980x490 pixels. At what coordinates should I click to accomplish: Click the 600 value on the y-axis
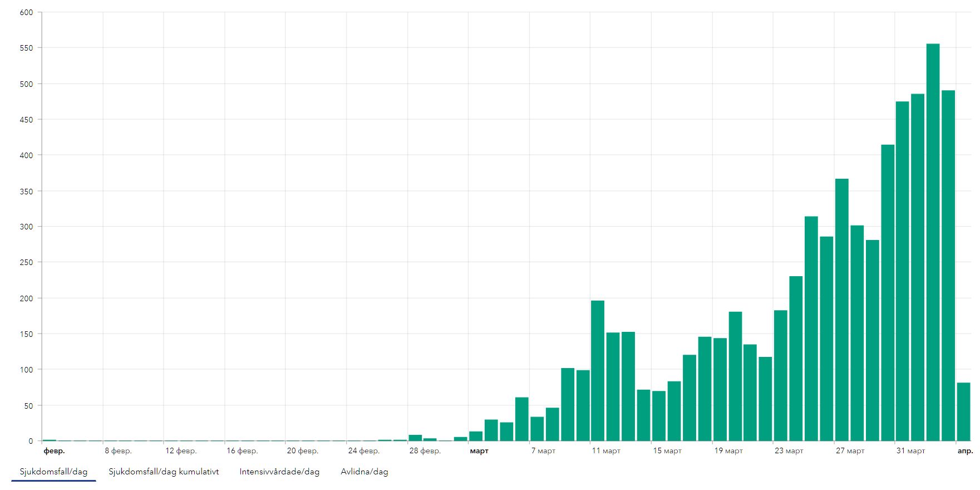point(26,12)
